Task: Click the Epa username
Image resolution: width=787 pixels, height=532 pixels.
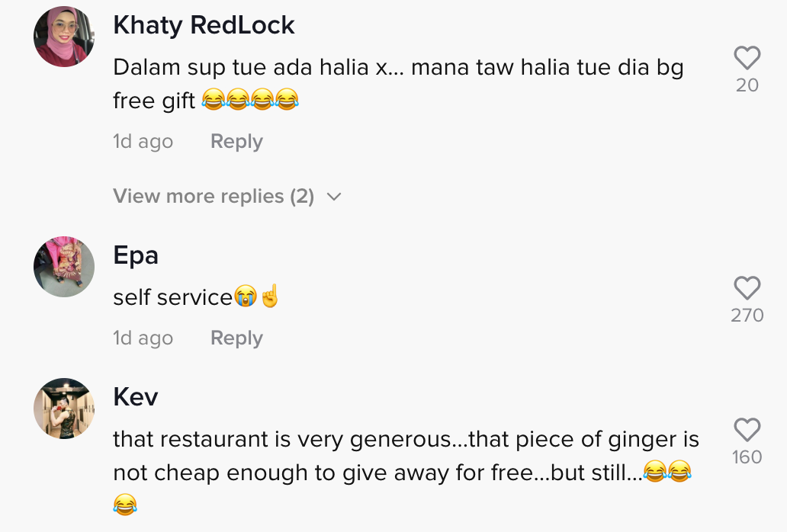Action: pyautogui.click(x=136, y=255)
